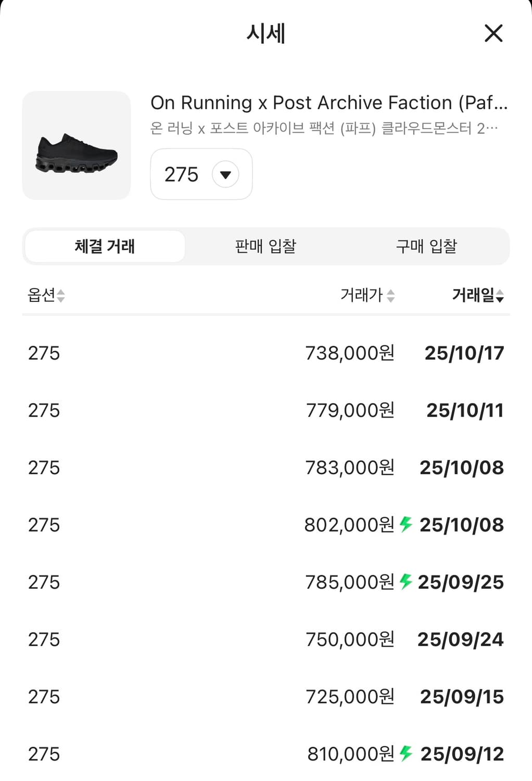This screenshot has width=532, height=781.
Task: Click the Korean product name subtitle
Action: [323, 128]
